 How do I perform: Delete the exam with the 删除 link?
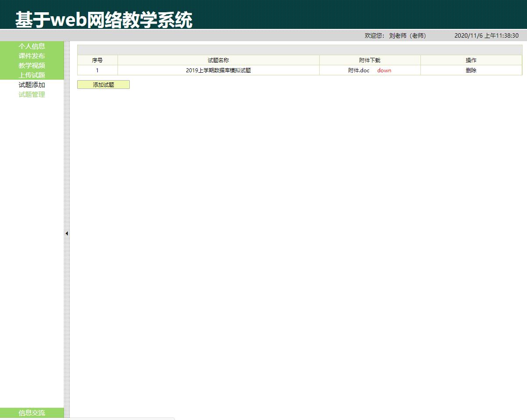tap(471, 70)
